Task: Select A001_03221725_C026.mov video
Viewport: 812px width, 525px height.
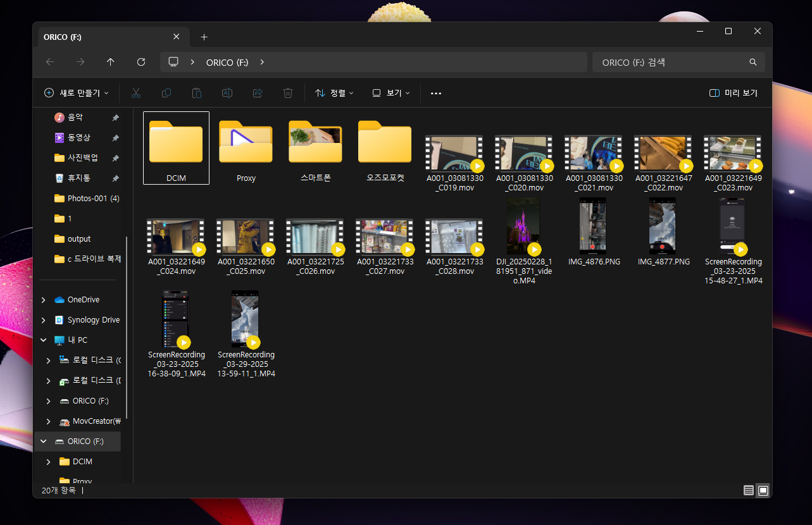Action: (315, 247)
